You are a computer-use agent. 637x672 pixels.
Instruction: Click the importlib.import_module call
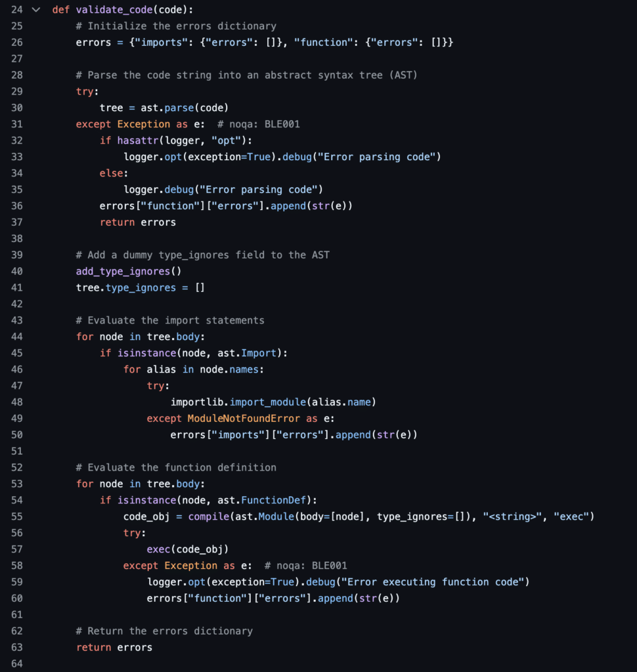pyautogui.click(x=238, y=402)
